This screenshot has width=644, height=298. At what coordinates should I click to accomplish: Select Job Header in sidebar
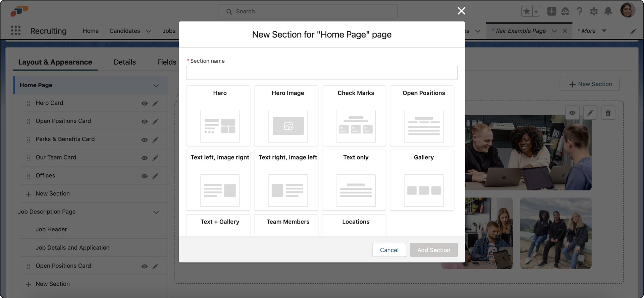[x=51, y=229]
